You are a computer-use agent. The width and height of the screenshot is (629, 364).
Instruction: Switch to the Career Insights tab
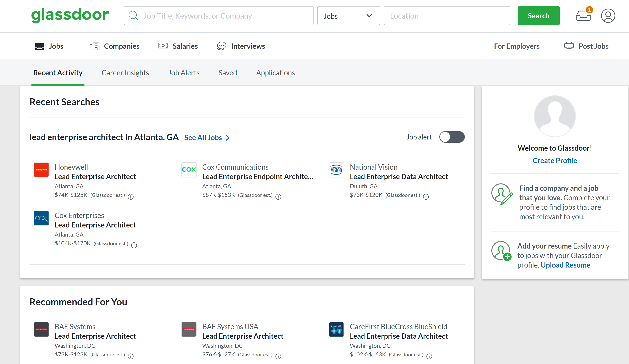125,73
